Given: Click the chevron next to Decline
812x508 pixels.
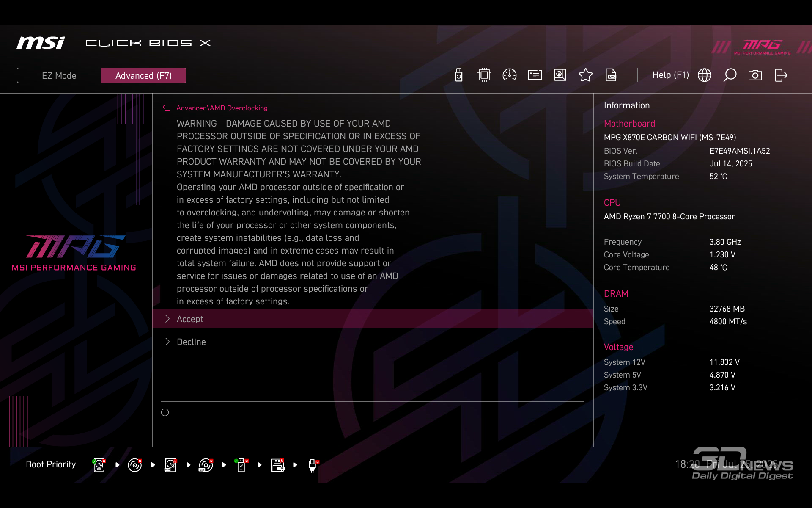Looking at the screenshot, I should tap(167, 342).
